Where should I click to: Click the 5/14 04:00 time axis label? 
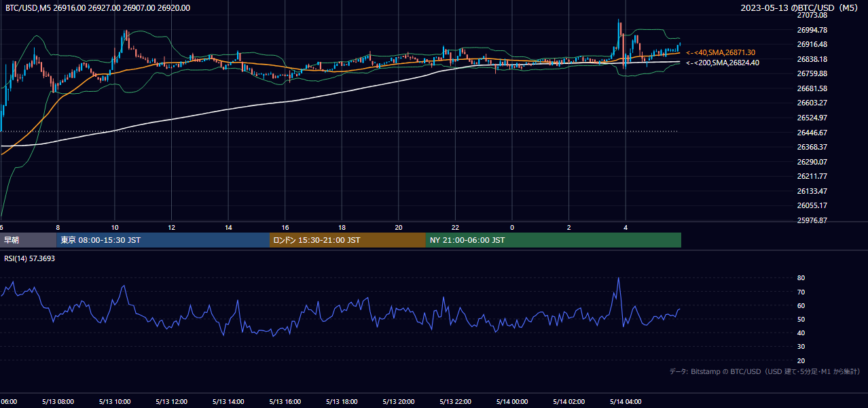tap(625, 402)
